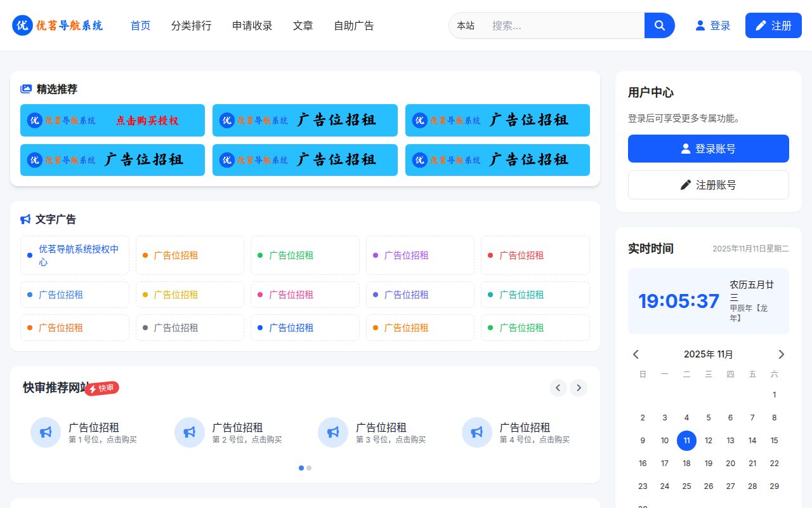Image resolution: width=812 pixels, height=508 pixels.
Task: Select today's date 11 on the calendar
Action: pyautogui.click(x=686, y=440)
